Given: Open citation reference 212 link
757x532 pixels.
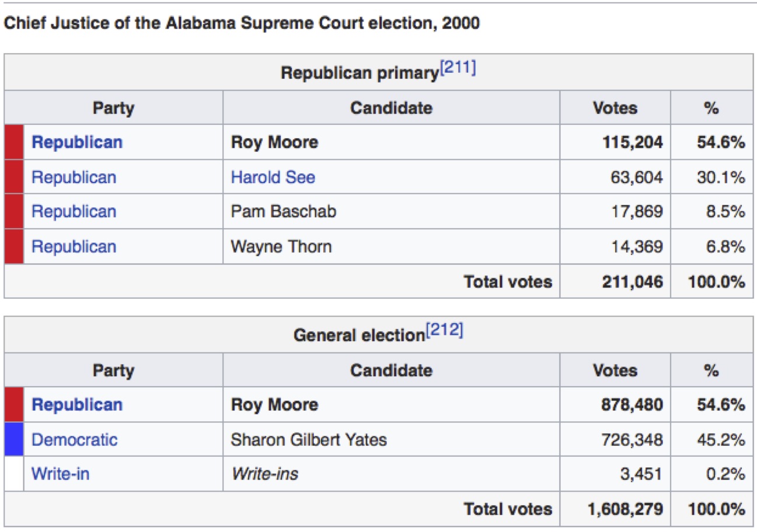Looking at the screenshot, I should coord(444,331).
